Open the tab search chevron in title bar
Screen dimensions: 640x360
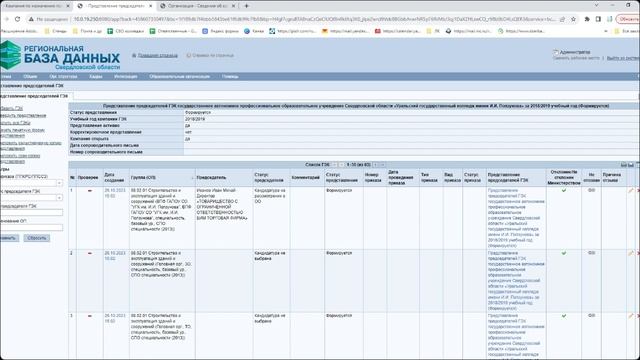[597, 5]
